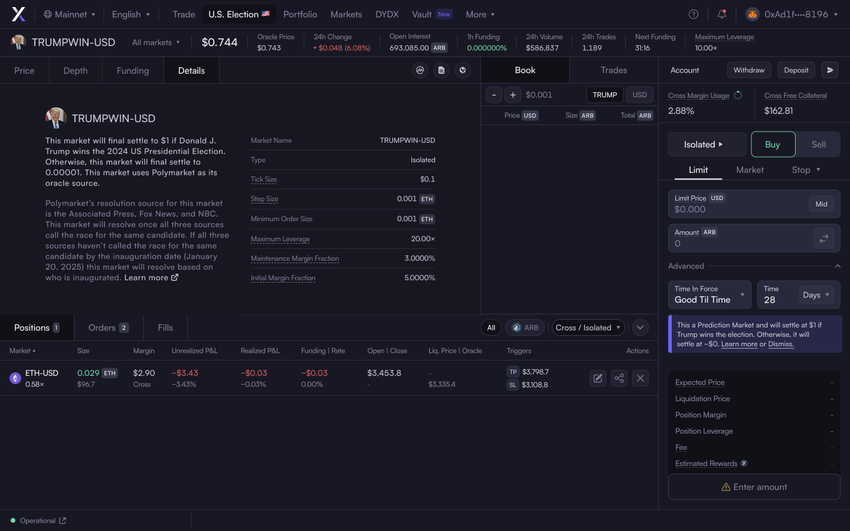Click the Withdraw button

[749, 70]
